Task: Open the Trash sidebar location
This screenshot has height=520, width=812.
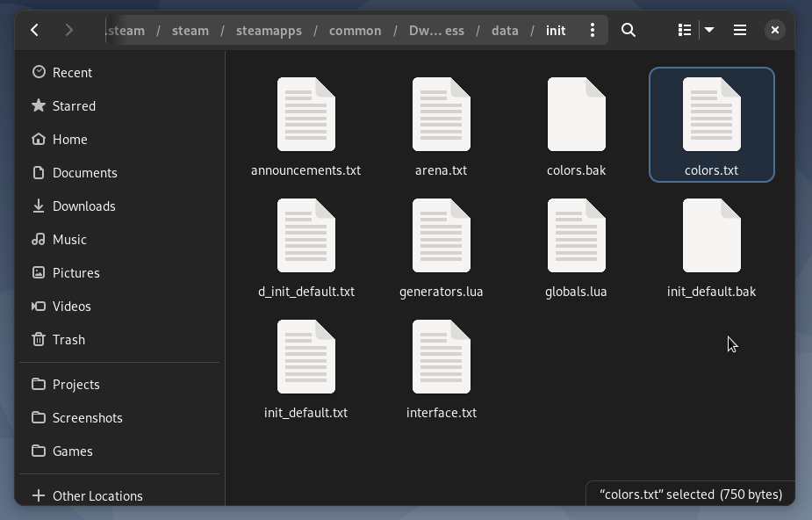Action: pyautogui.click(x=68, y=339)
